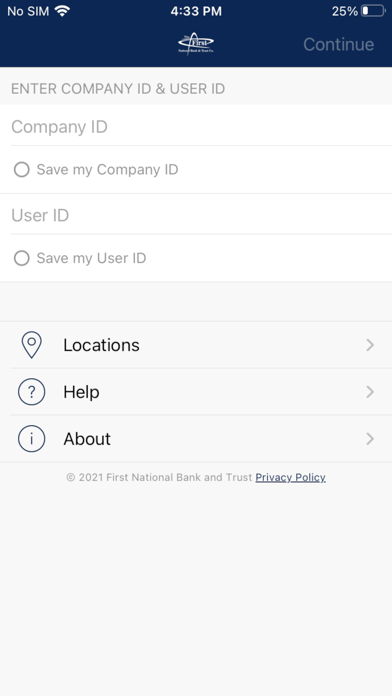392x696 pixels.
Task: Tap the battery indicator icon
Action: 373,11
